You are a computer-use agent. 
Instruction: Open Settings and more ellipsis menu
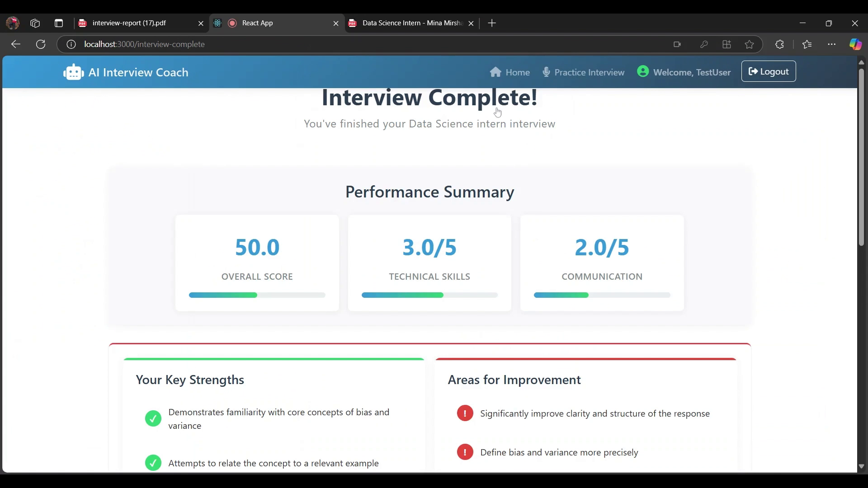tap(832, 44)
